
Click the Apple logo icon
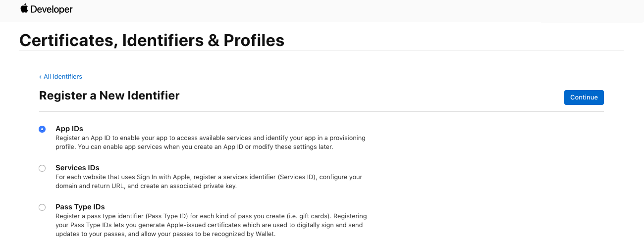[24, 8]
